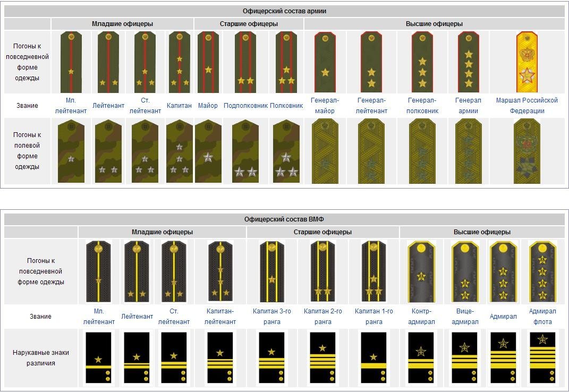
Task: Click the Контр-адмирал rank link
Action: [421, 316]
